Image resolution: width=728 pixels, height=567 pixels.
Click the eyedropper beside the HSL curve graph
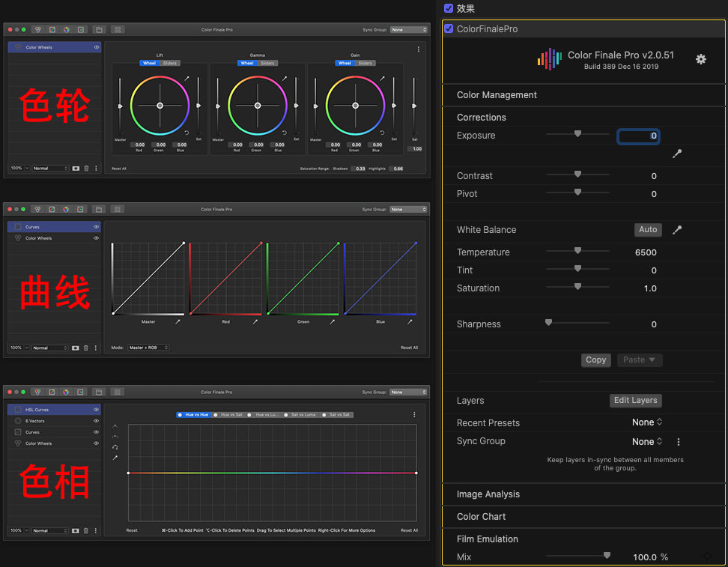click(x=115, y=458)
